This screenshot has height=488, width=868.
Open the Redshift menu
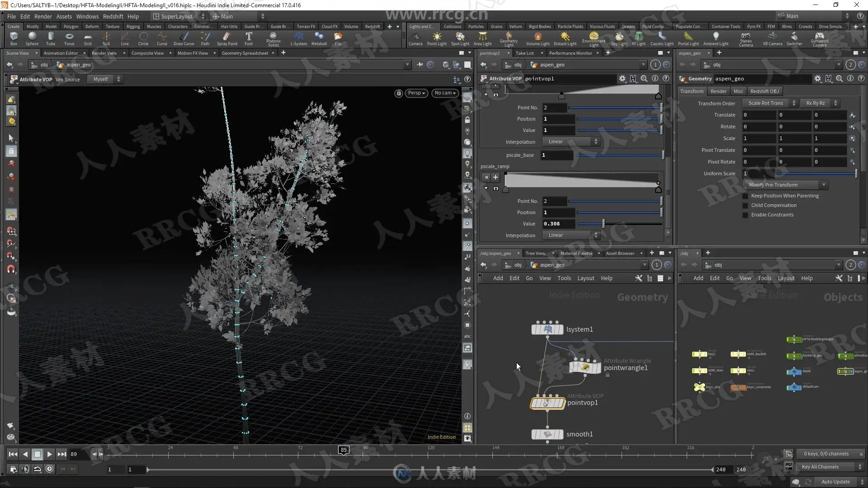[x=113, y=16]
